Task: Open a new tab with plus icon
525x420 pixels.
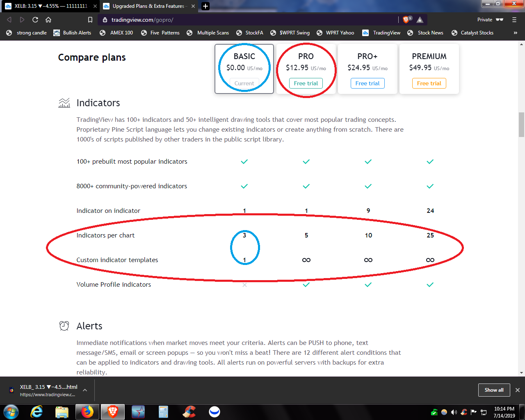Action: click(x=205, y=6)
